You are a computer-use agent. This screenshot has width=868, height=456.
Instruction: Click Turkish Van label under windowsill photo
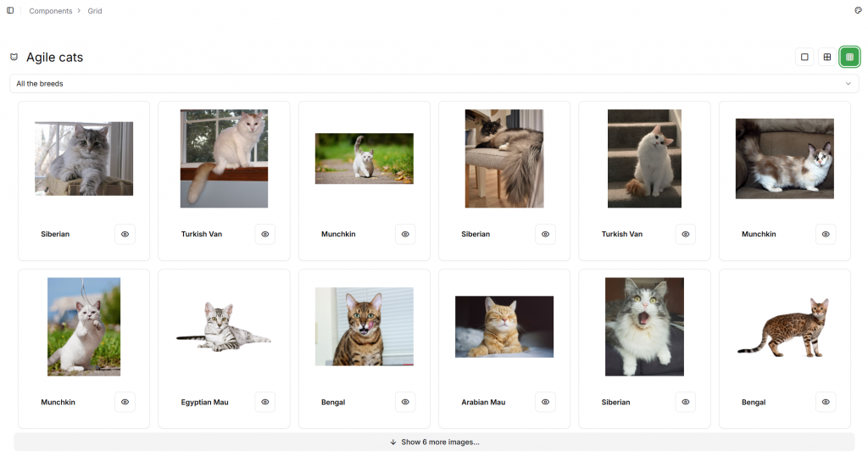click(202, 234)
